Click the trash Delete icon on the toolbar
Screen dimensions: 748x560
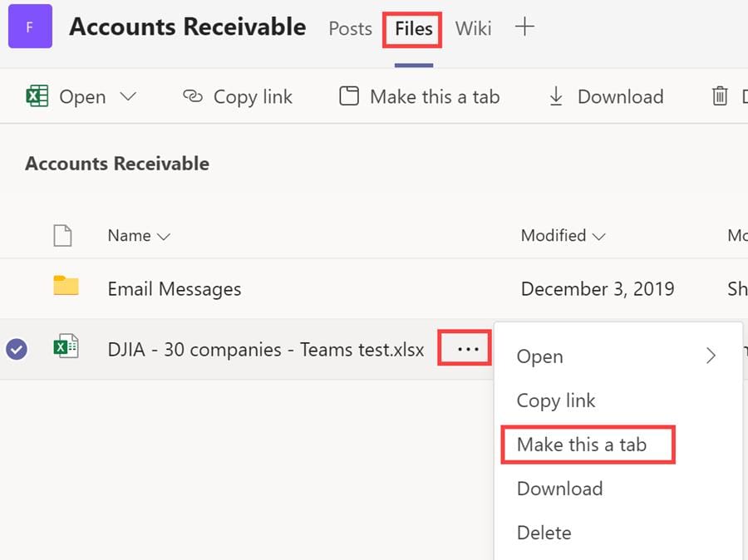pos(720,96)
